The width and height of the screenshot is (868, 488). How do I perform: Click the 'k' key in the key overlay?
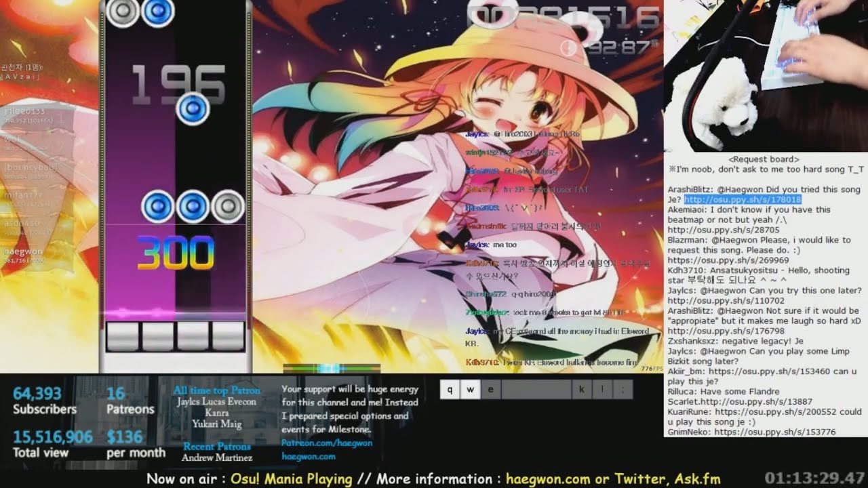tap(582, 389)
